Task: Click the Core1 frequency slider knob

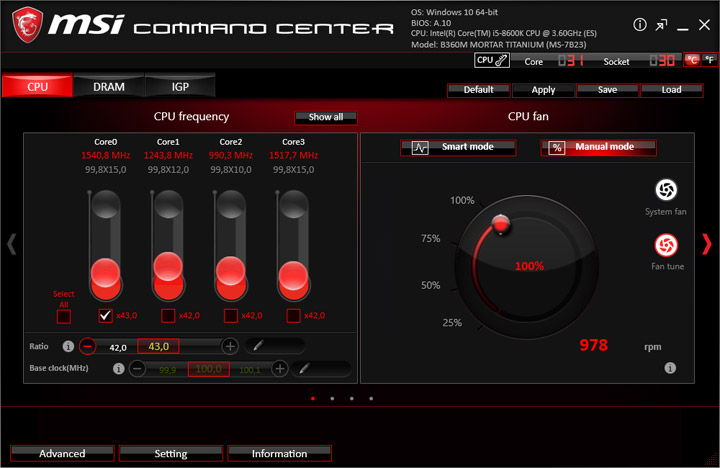Action: point(168,266)
